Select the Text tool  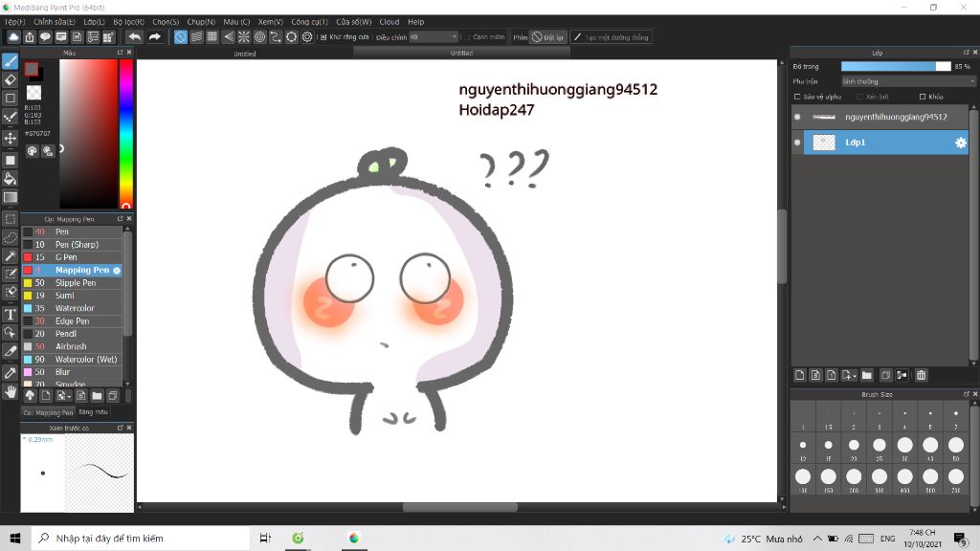point(10,316)
